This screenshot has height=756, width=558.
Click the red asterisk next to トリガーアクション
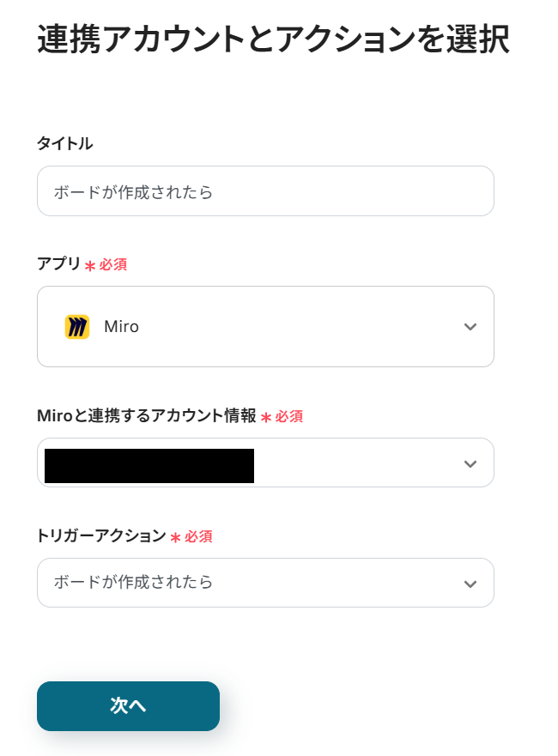tap(175, 538)
